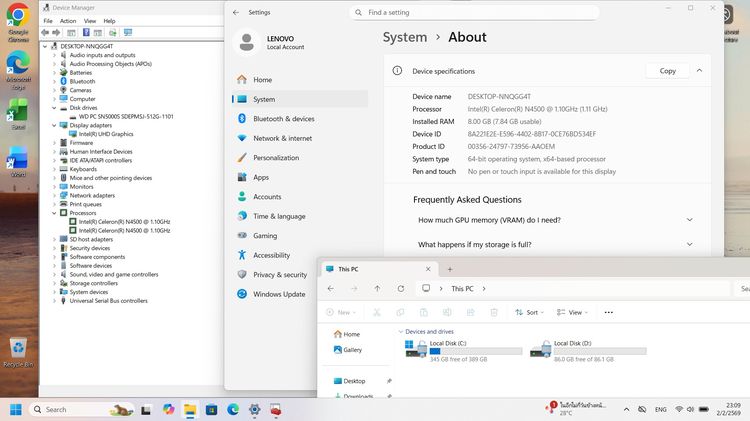This screenshot has width=750, height=421.
Task: Expand What happens if storage is full
Action: [690, 244]
